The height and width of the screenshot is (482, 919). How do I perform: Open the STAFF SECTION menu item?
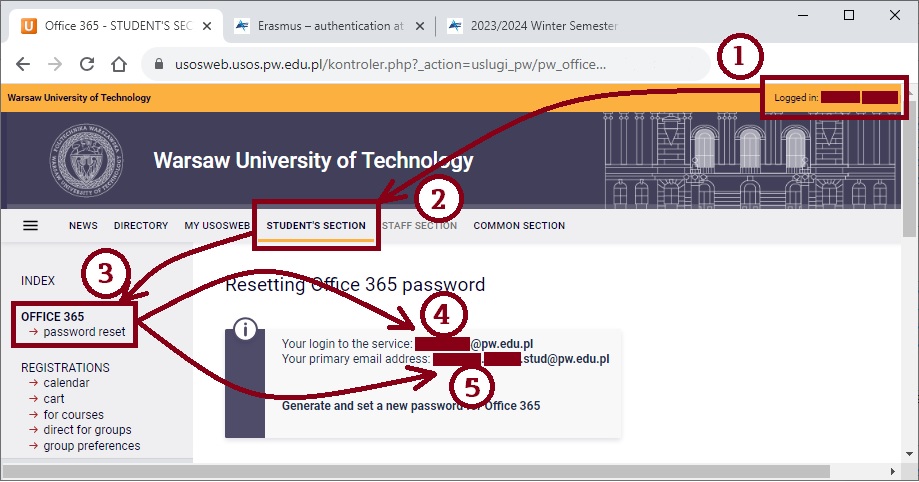420,226
